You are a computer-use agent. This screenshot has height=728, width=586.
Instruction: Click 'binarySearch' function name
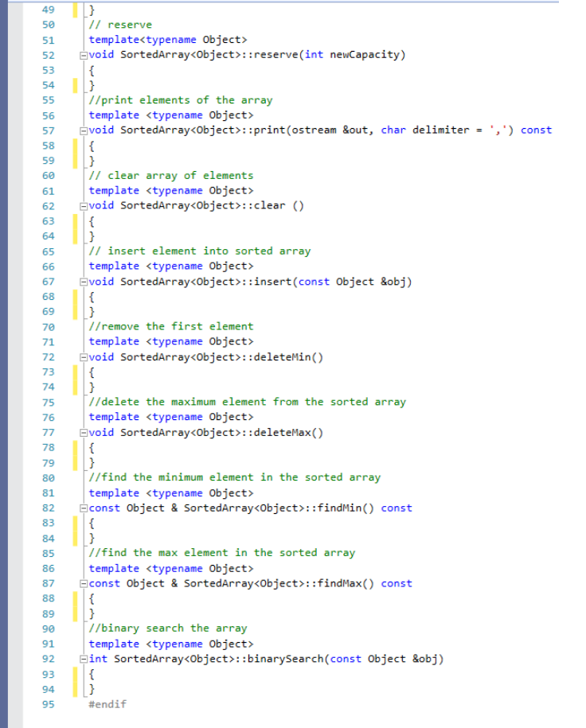point(285,659)
